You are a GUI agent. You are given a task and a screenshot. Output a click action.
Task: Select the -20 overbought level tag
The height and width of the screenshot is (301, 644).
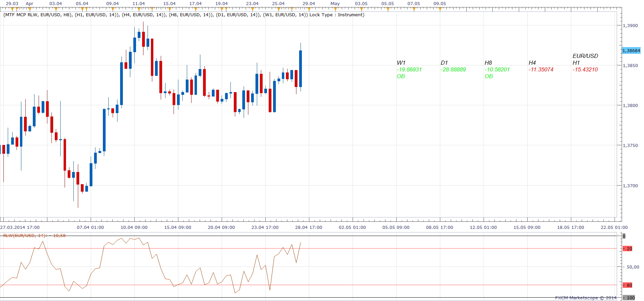tap(628, 249)
